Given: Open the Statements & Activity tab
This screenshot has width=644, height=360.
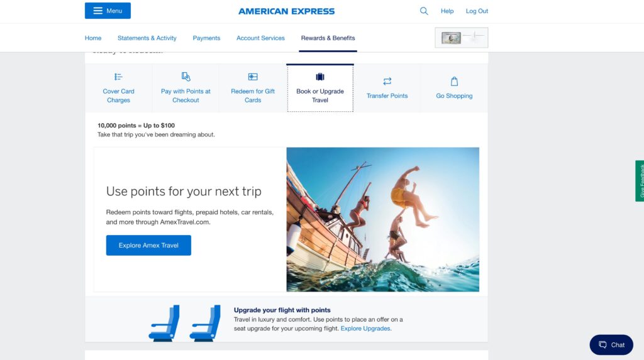Looking at the screenshot, I should 147,38.
